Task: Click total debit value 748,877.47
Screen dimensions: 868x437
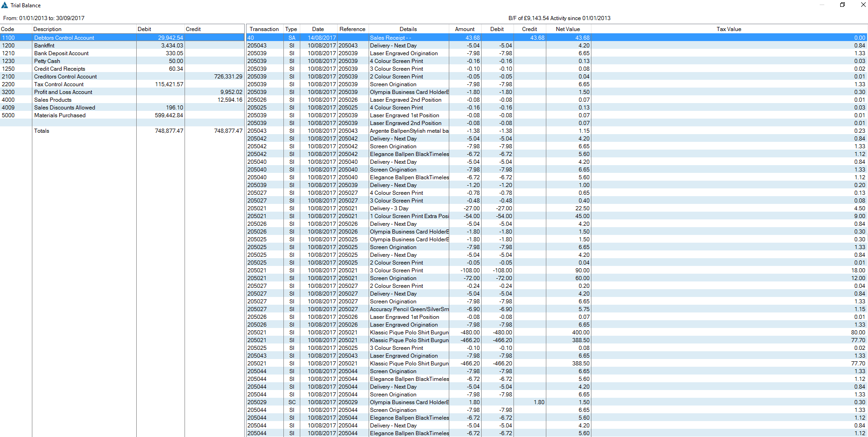Action: [169, 131]
